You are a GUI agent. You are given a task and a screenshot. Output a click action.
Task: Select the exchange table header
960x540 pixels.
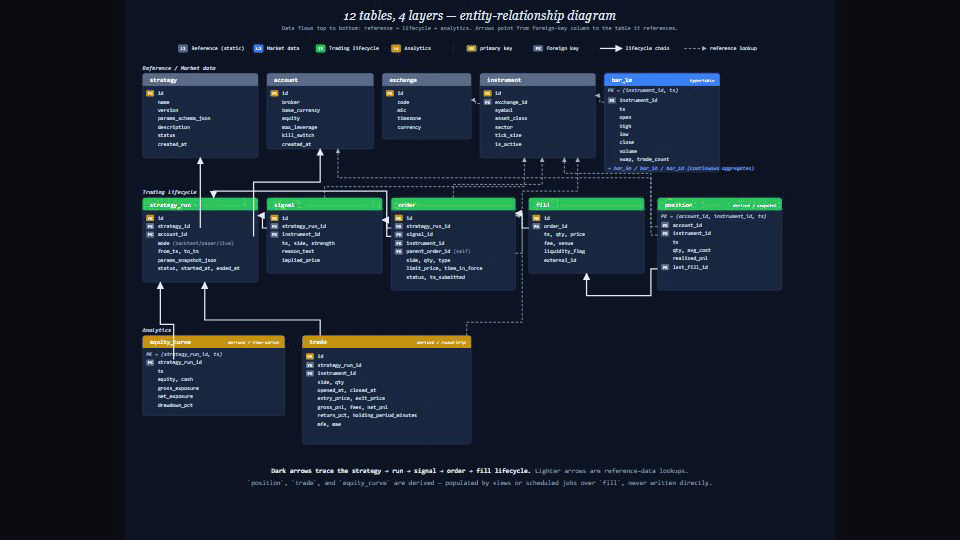(x=427, y=80)
